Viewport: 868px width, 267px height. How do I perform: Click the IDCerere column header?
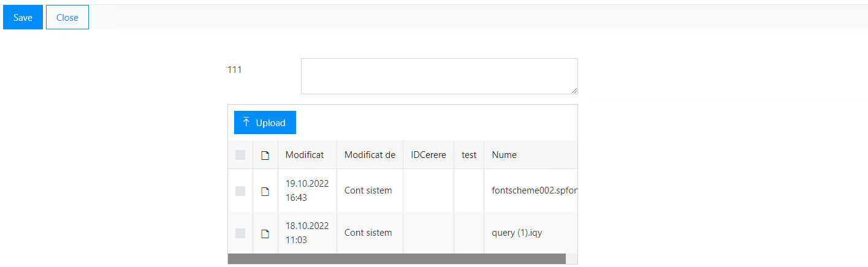click(x=428, y=155)
